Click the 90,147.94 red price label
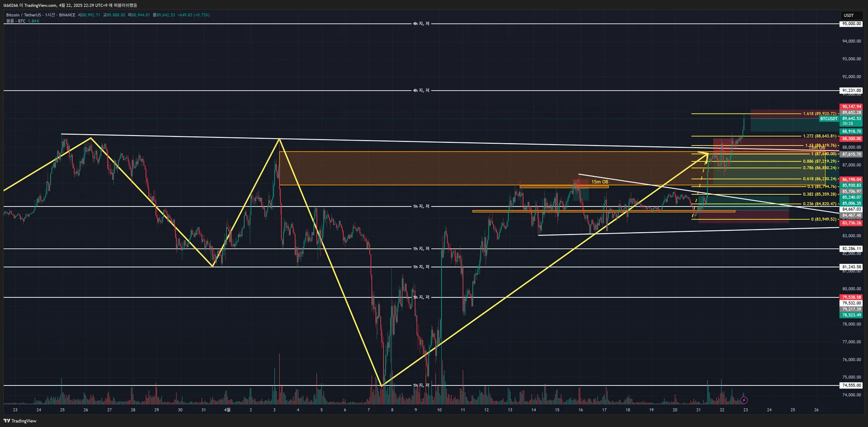Viewport: 868px width, 427px height. pyautogui.click(x=851, y=107)
